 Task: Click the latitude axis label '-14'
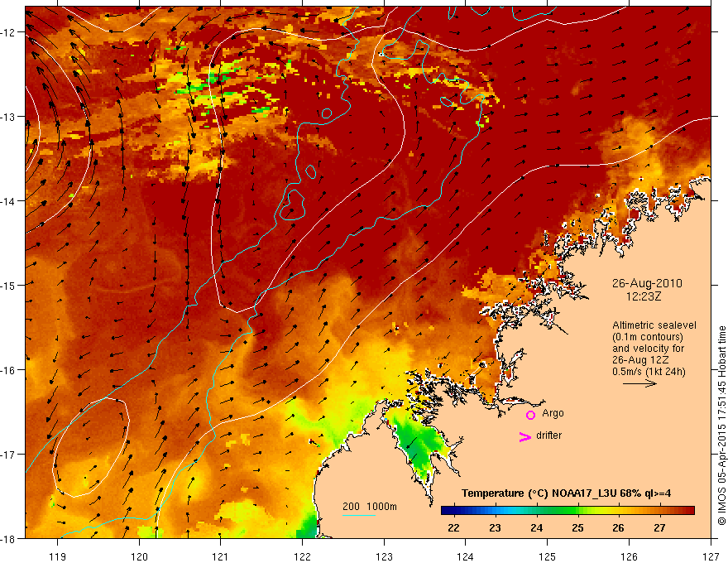(8, 201)
